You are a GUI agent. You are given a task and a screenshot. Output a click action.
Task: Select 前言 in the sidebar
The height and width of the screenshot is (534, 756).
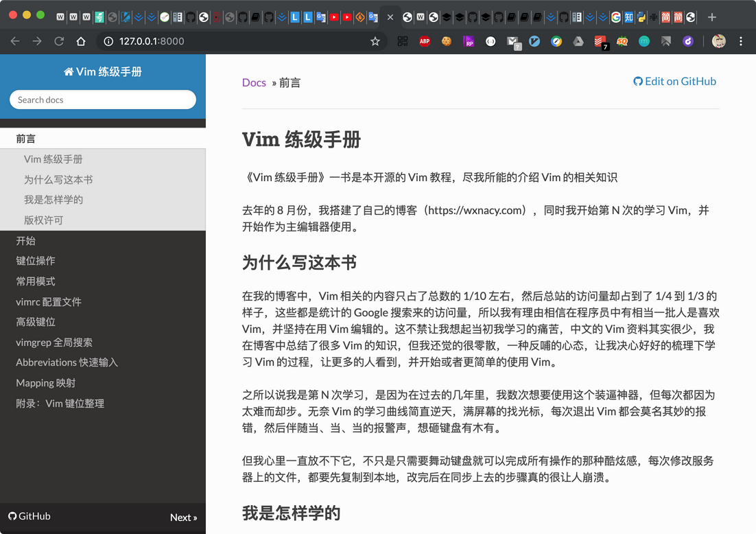click(x=103, y=139)
